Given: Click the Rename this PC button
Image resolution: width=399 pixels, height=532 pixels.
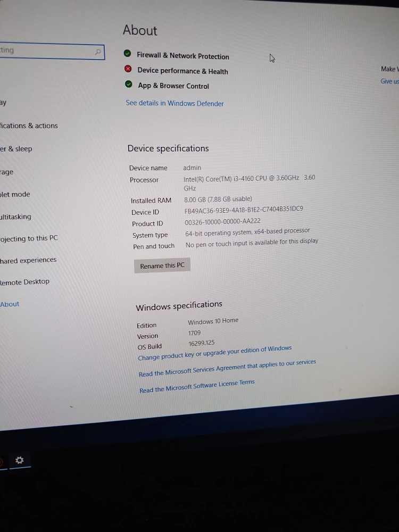Looking at the screenshot, I should tap(162, 265).
